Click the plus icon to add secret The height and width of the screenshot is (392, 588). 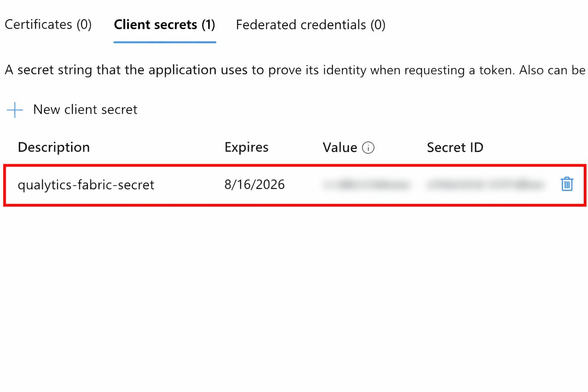click(x=14, y=110)
